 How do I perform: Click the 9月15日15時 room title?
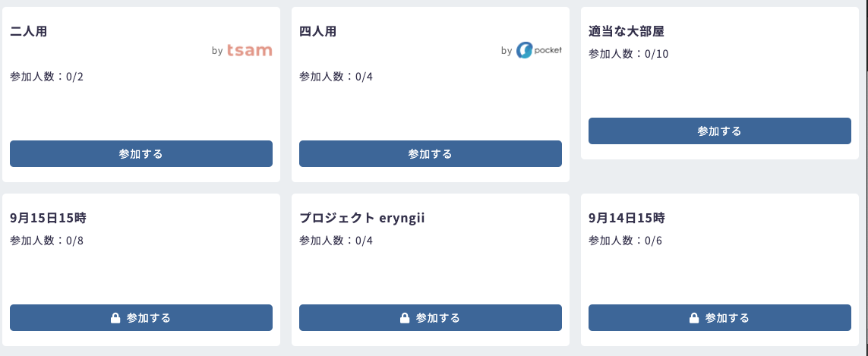pyautogui.click(x=49, y=218)
